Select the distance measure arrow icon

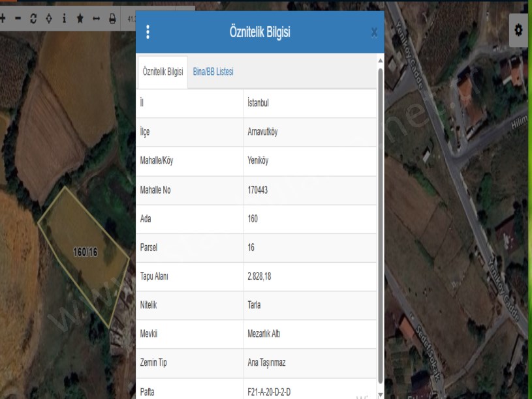point(96,18)
